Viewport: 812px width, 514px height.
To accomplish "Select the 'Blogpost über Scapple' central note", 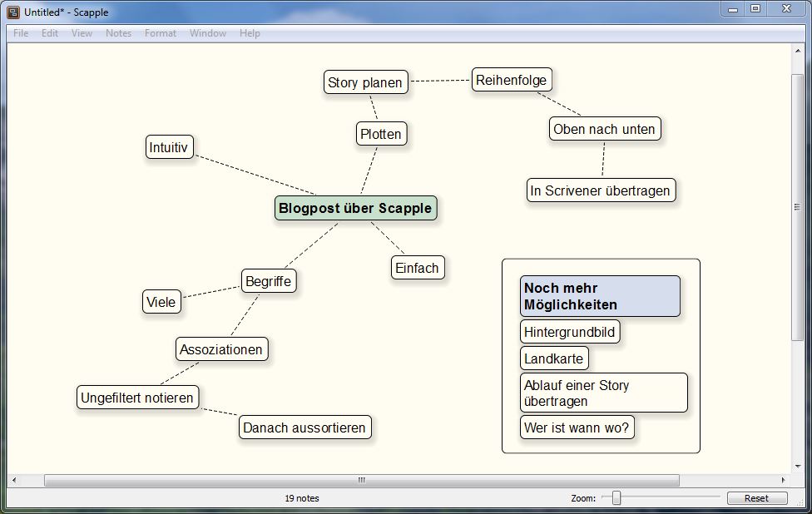I will 355,208.
